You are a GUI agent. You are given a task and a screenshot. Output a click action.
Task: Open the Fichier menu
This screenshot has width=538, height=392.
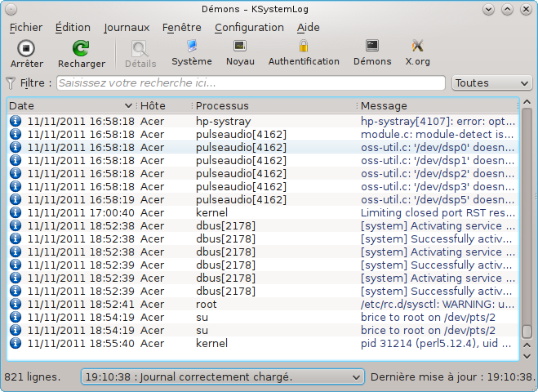click(x=26, y=28)
